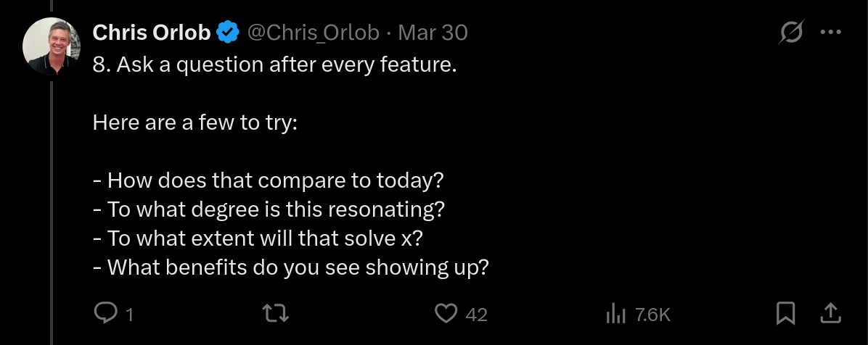Open the share post arrow menu
Viewport: 868px width, 345px height.
830,313
